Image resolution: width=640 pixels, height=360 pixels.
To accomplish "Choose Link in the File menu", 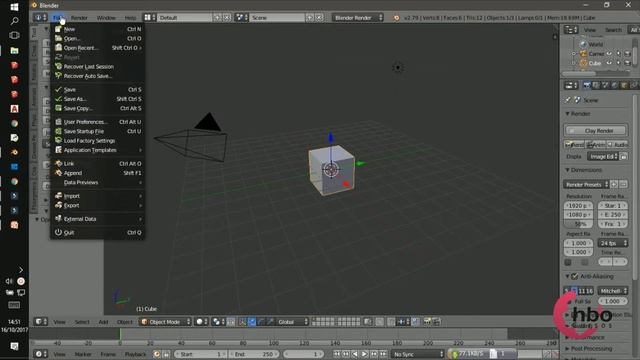I will click(98, 163).
